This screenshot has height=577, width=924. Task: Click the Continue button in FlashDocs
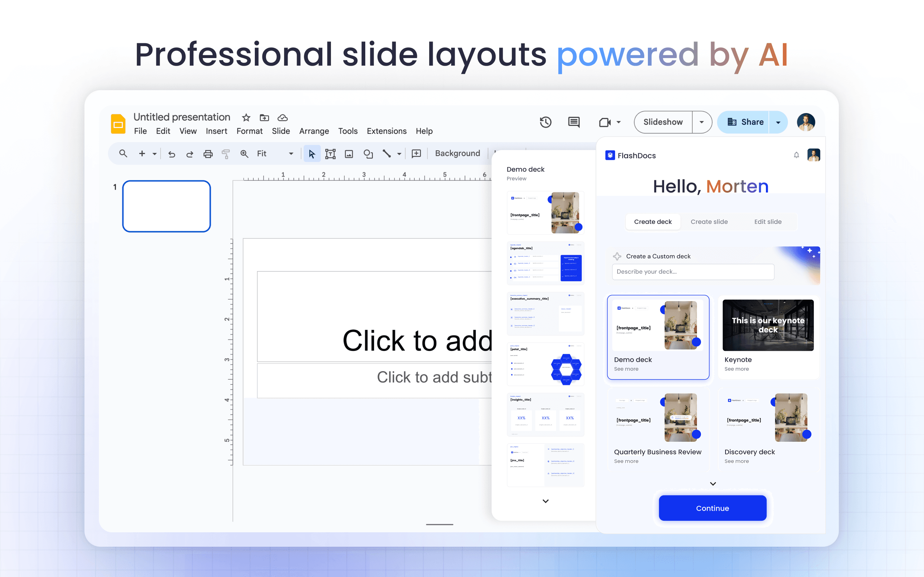tap(712, 508)
